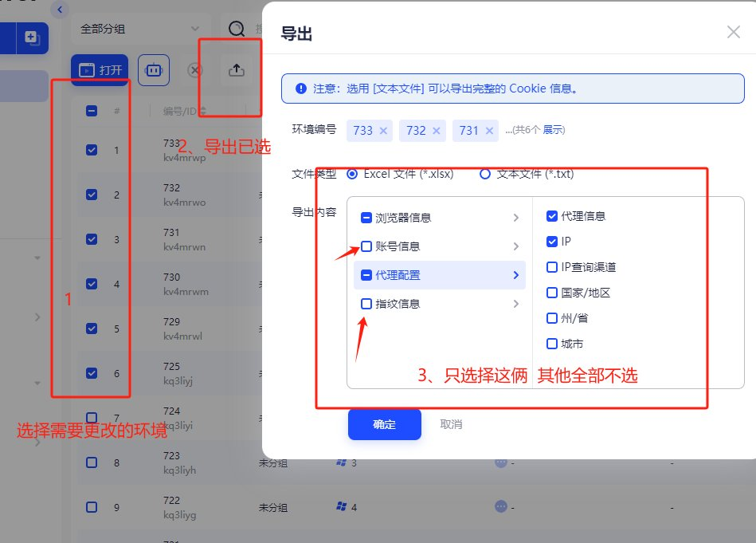The image size is (756, 543).
Task: Click the 确定 confirm button
Action: coord(384,424)
